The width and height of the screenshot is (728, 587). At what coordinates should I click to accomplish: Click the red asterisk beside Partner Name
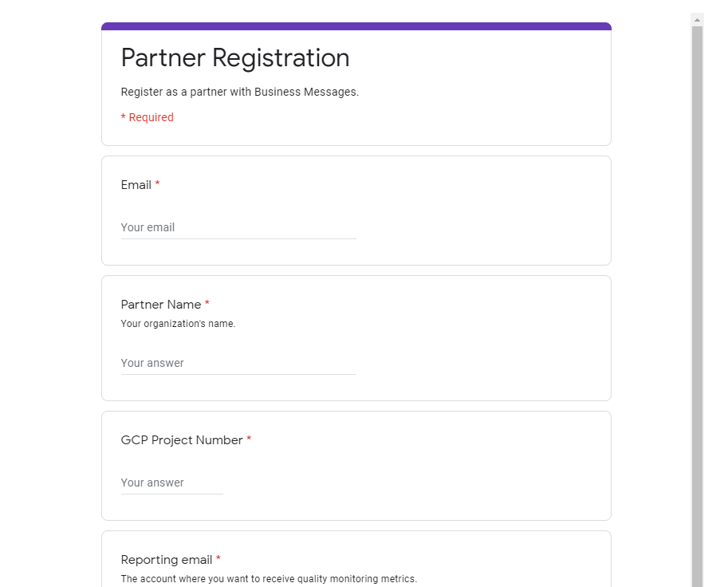(207, 303)
